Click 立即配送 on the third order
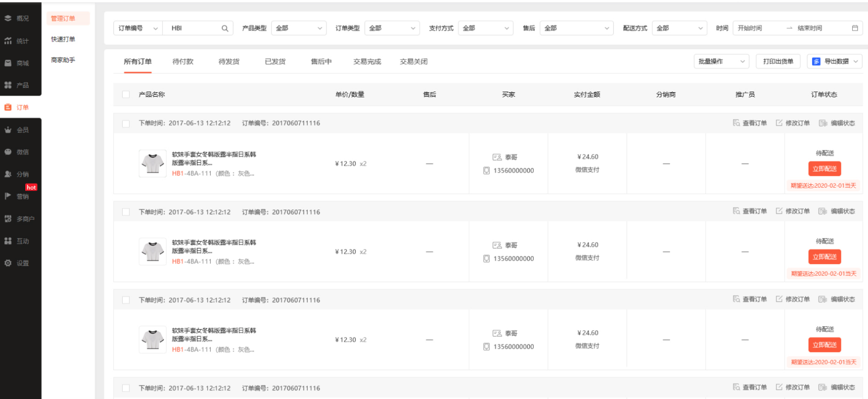This screenshot has height=399, width=868. point(825,345)
